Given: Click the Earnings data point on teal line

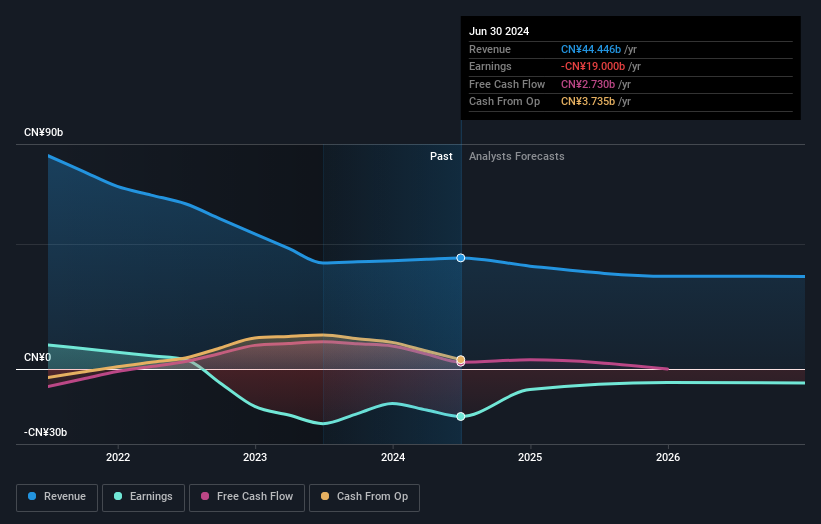Looking at the screenshot, I should [460, 416].
